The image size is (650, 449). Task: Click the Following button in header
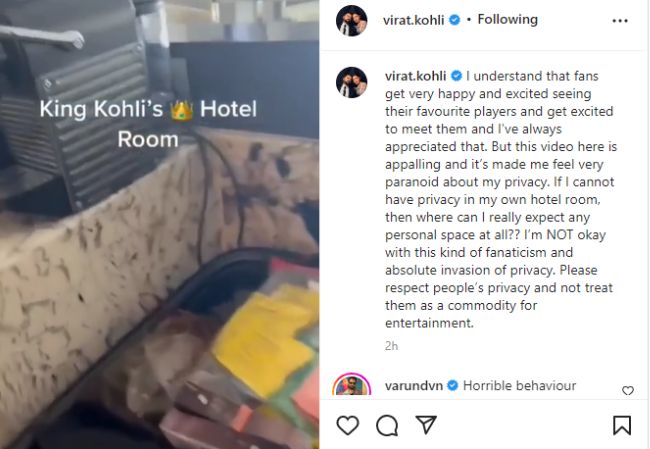coord(508,19)
